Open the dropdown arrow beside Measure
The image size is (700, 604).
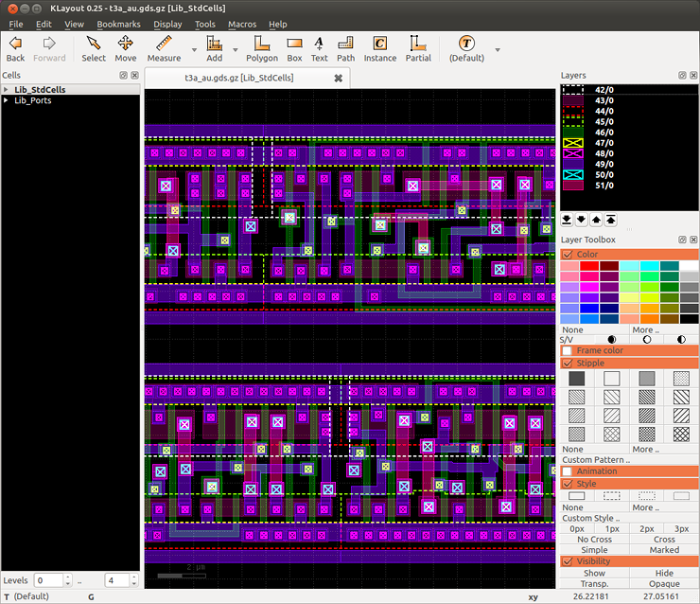tap(194, 49)
